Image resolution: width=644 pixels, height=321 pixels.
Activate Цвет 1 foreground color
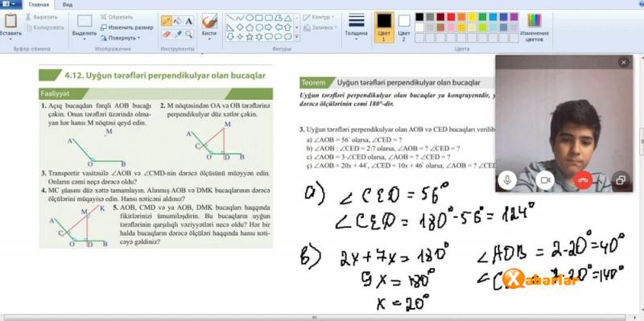384,27
